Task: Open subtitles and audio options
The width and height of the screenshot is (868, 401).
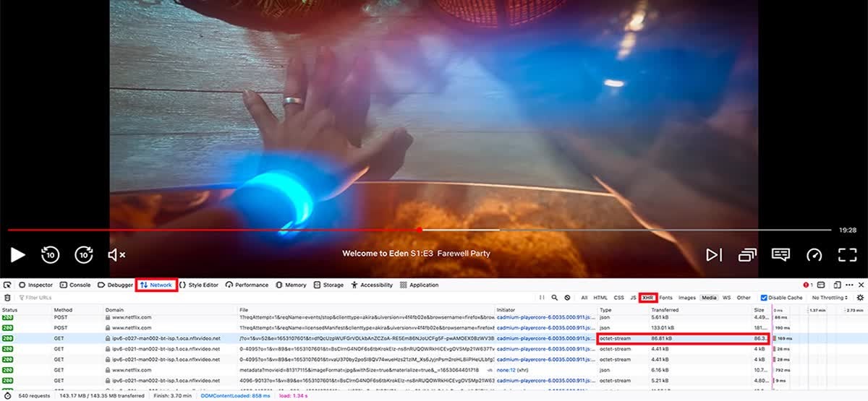Action: 780,254
